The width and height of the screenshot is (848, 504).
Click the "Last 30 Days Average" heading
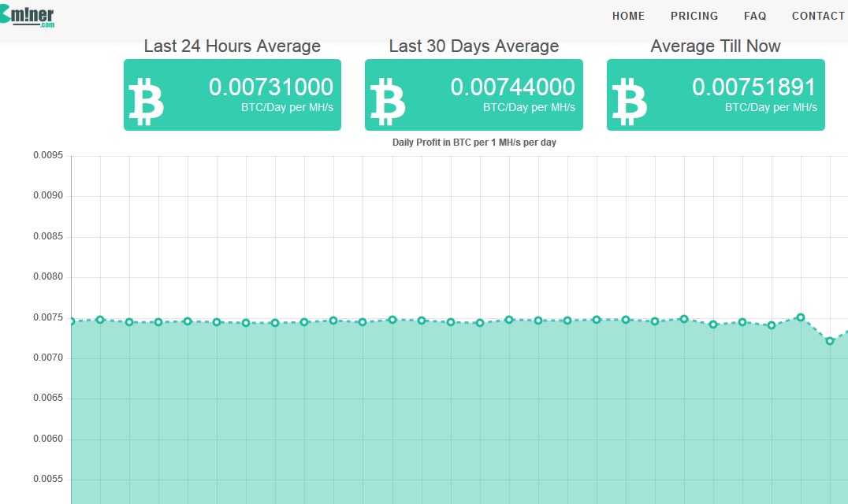point(474,46)
